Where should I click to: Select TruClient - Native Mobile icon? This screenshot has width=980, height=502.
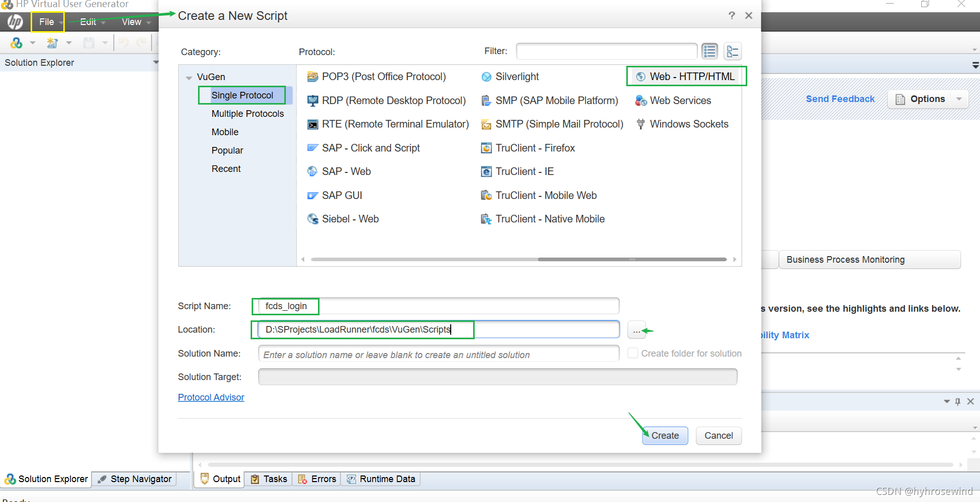[486, 219]
